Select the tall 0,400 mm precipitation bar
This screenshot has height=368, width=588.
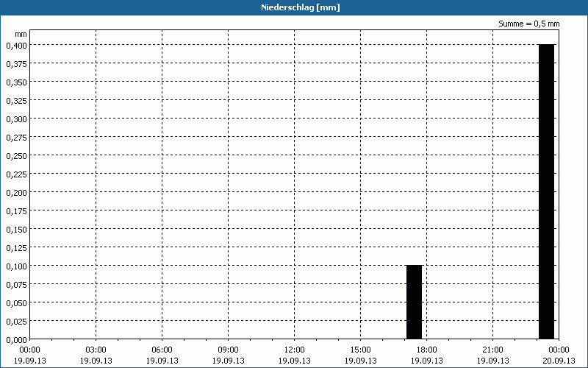546,191
